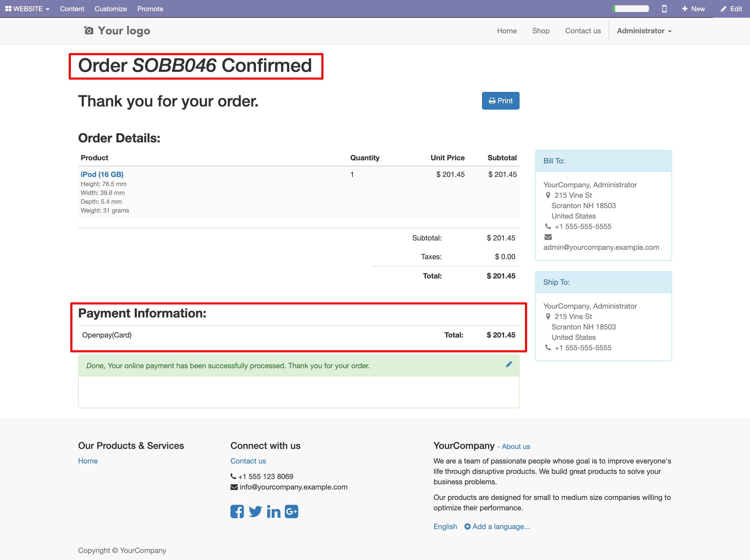Open the iPod (16 GB) product link
The height and width of the screenshot is (560, 750).
[x=102, y=174]
